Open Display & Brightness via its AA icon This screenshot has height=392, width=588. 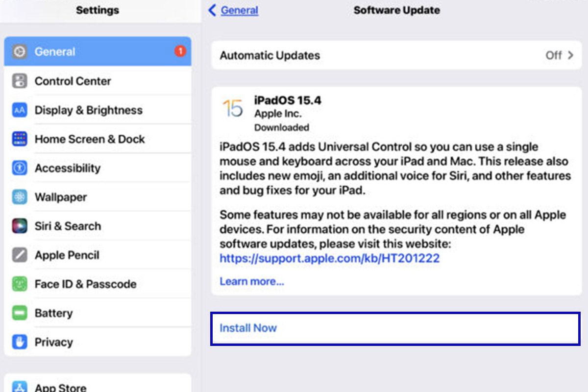(19, 110)
